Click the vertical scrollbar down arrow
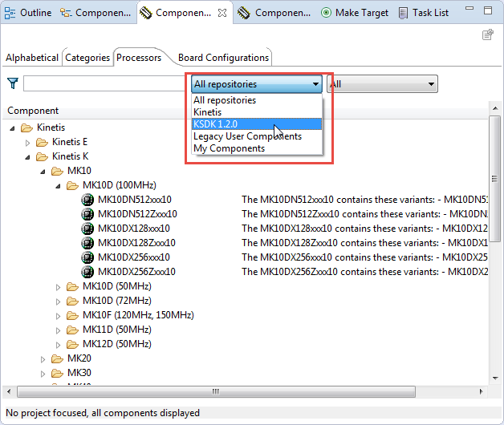504x425 pixels. tap(494, 378)
